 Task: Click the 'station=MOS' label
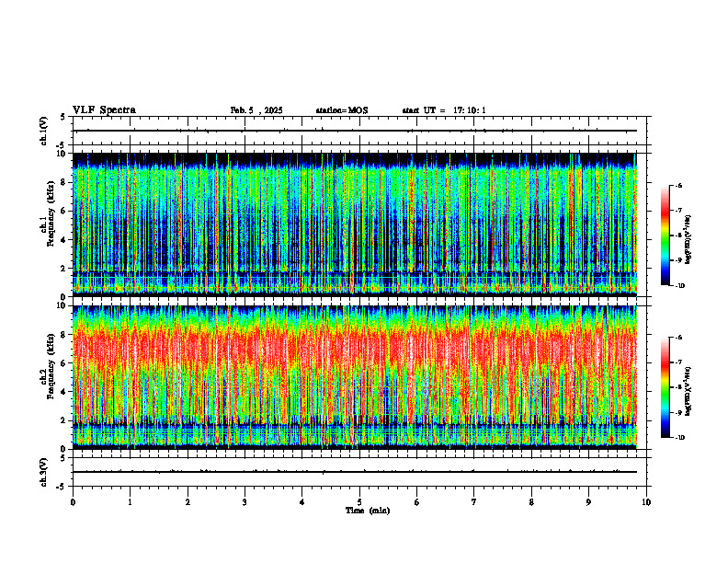[x=342, y=110]
